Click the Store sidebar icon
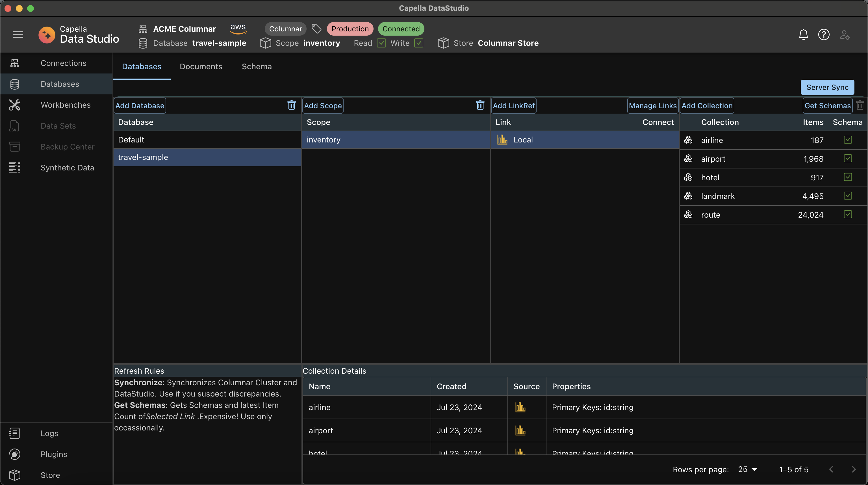Screen dimensions: 868x485 click(14, 474)
